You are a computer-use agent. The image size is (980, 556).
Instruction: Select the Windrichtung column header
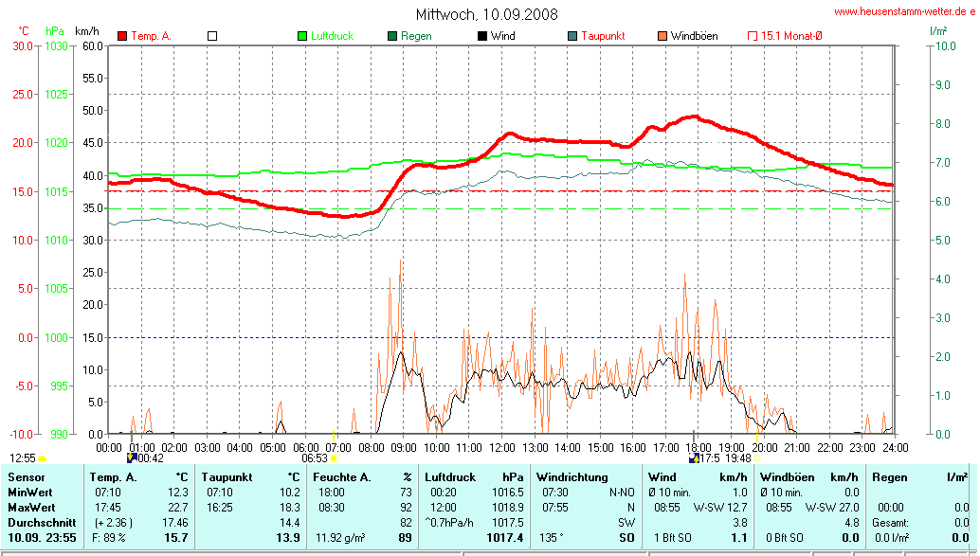point(572,477)
